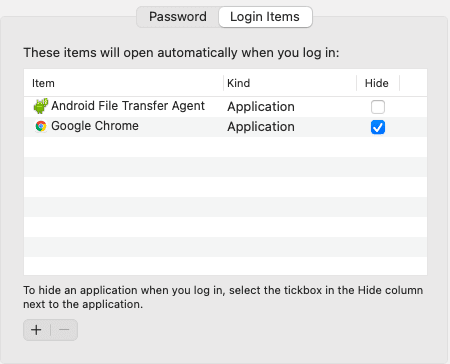Click Application kind for Google Chrome
The width and height of the screenshot is (450, 364).
pyautogui.click(x=261, y=127)
